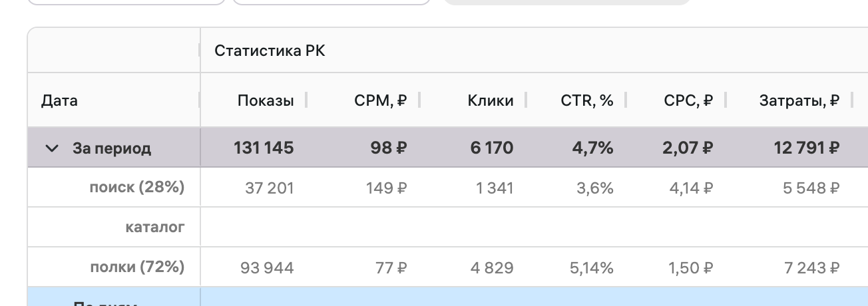Collapse the За период row chevron

pos(52,148)
